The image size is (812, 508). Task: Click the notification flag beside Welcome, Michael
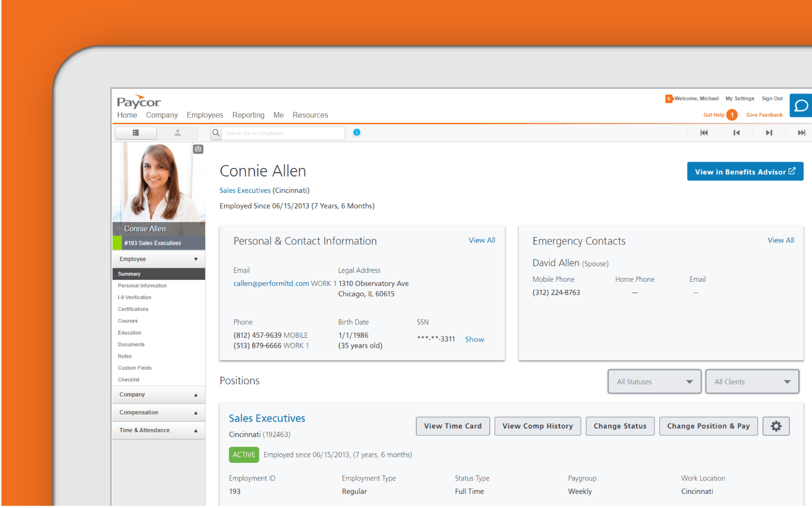coord(669,98)
